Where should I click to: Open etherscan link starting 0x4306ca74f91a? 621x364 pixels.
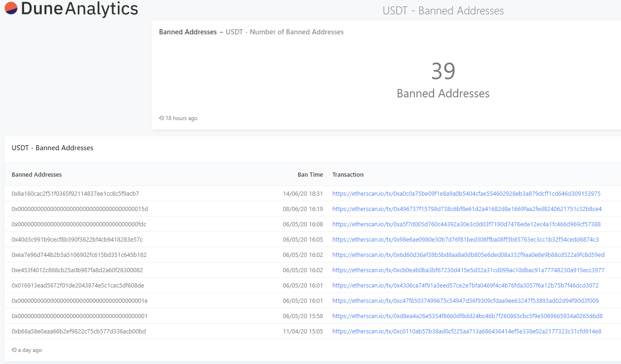tap(466, 286)
